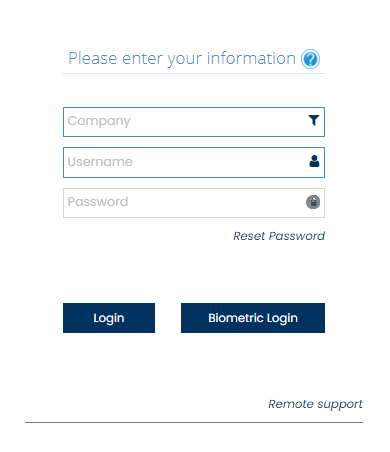Focus the Username input field
The height and width of the screenshot is (452, 390).
[194, 162]
